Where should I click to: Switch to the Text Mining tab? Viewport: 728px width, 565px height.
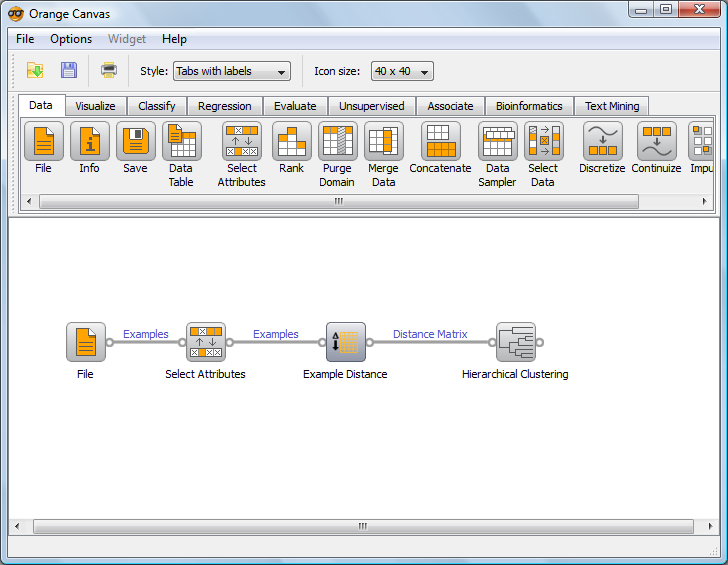click(612, 106)
